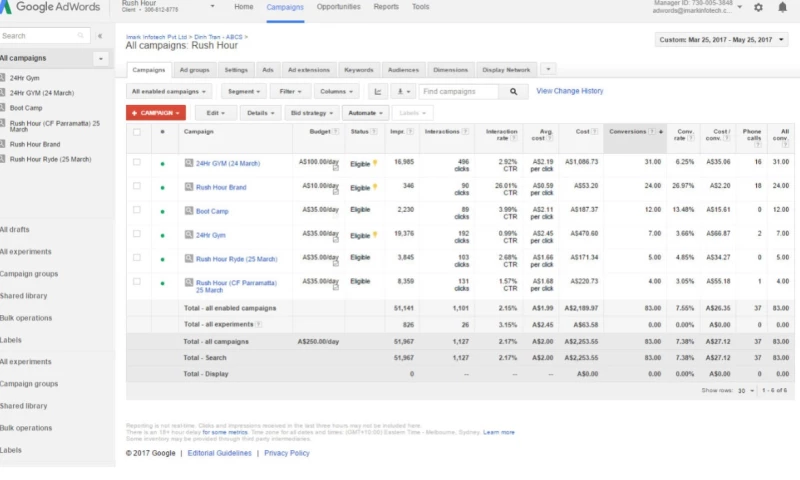The height and width of the screenshot is (480, 800).
Task: Click the red + CAMPAIGN button
Action: click(156, 114)
